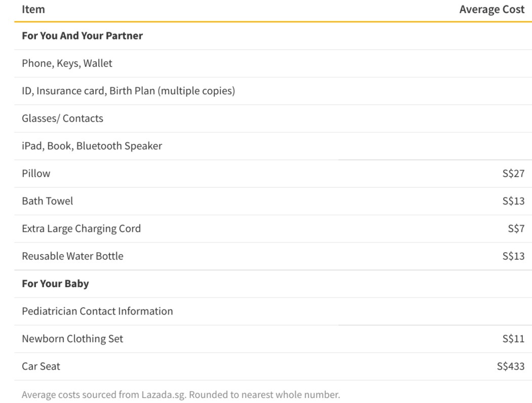Select the For Your Baby section heading
This screenshot has width=532, height=403.
(x=55, y=284)
